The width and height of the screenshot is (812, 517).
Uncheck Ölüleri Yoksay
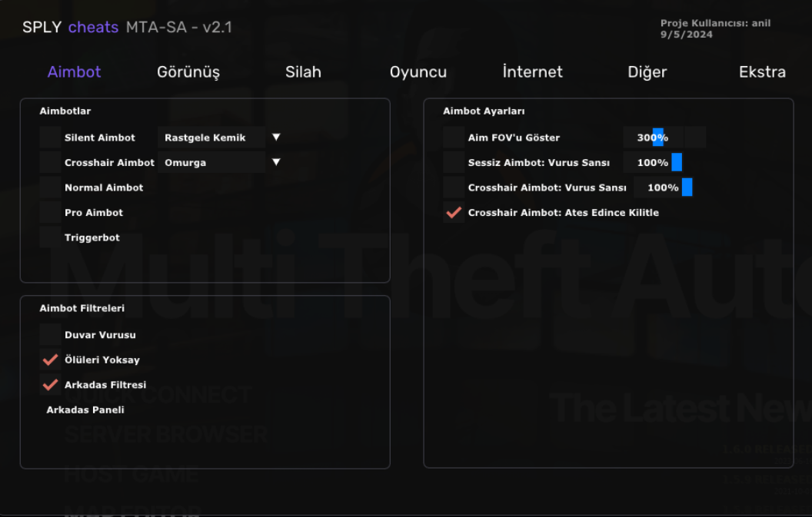point(50,360)
